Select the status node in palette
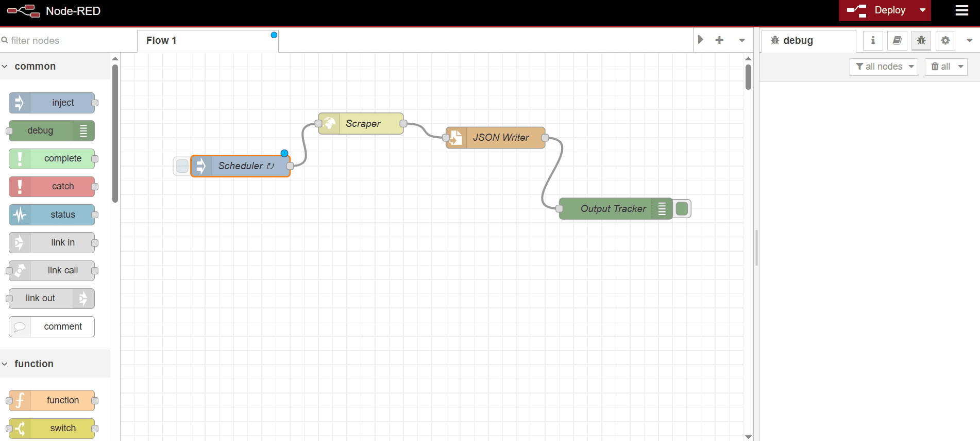The height and width of the screenshot is (441, 980). coord(52,215)
